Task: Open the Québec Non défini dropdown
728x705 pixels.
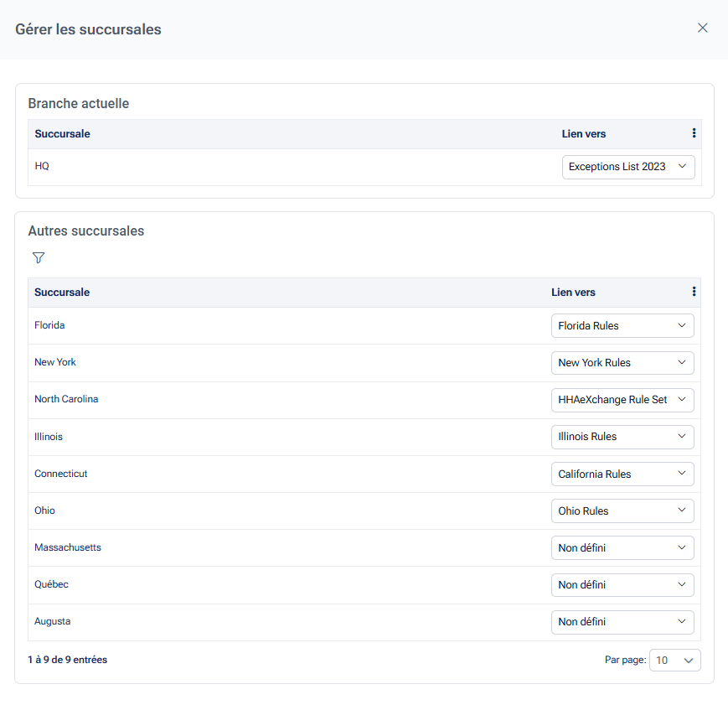Action: pyautogui.click(x=622, y=584)
